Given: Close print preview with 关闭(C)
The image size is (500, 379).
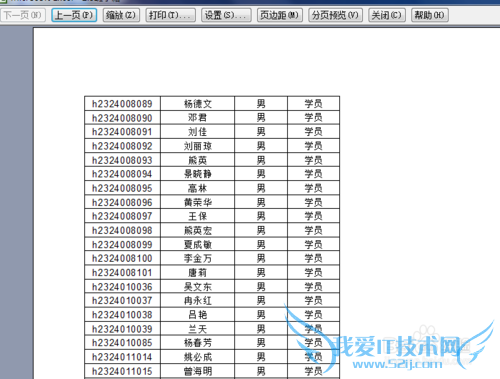Looking at the screenshot, I should click(387, 15).
